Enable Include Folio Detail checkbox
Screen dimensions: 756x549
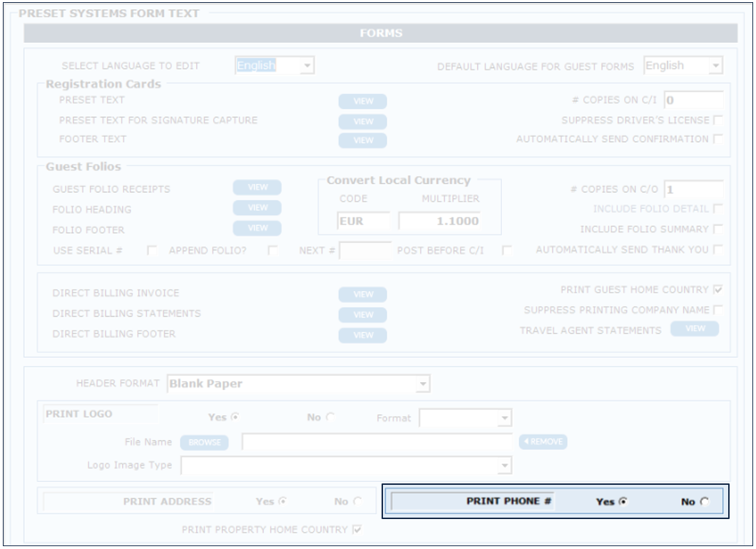click(x=717, y=209)
